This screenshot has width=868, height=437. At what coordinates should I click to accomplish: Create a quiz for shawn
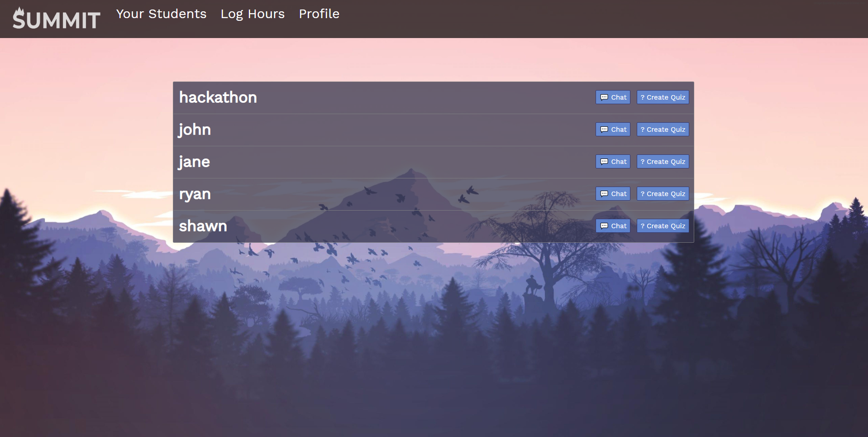pos(663,226)
